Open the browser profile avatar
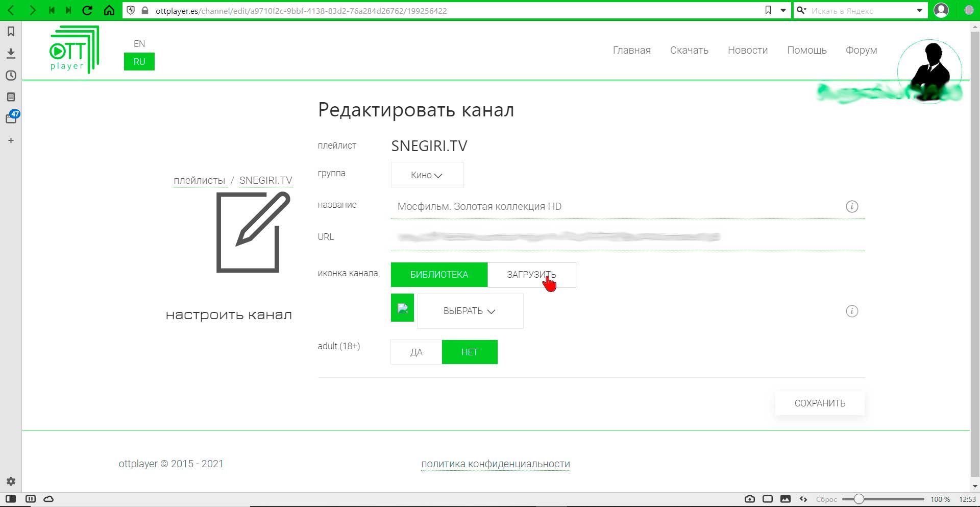980x507 pixels. (x=941, y=10)
